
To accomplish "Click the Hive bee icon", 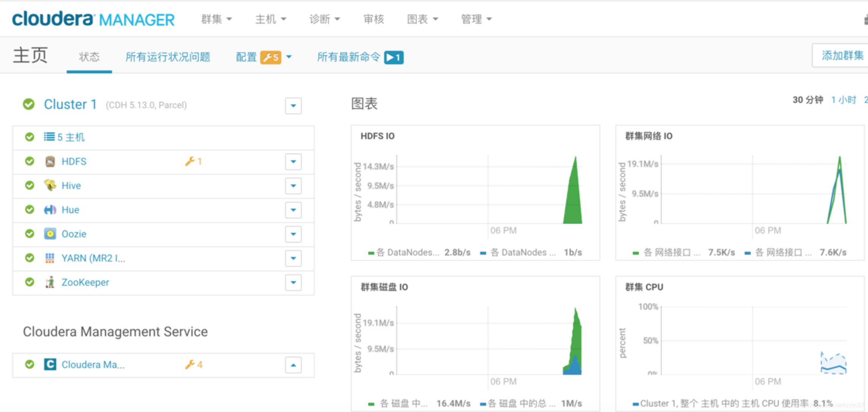I will (x=50, y=186).
